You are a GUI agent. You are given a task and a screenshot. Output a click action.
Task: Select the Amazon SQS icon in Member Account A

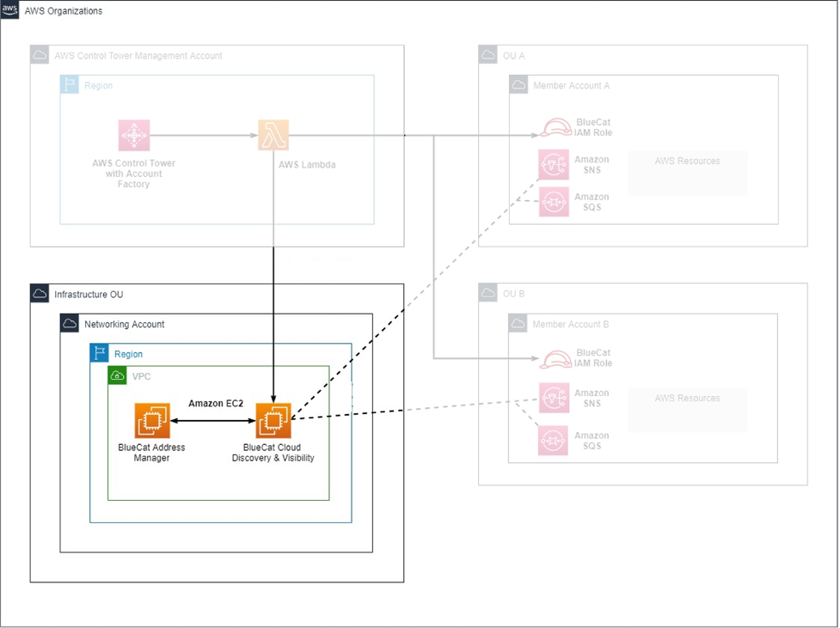(x=553, y=200)
